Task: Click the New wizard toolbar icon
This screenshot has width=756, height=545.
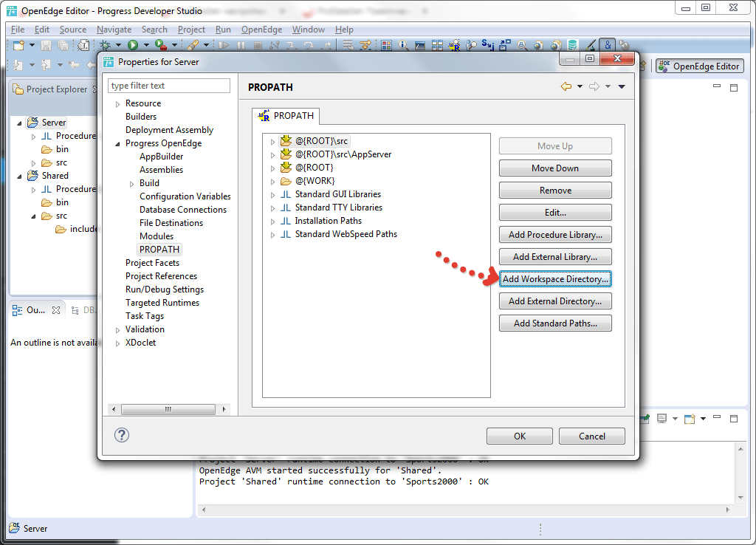Action: click(18, 45)
